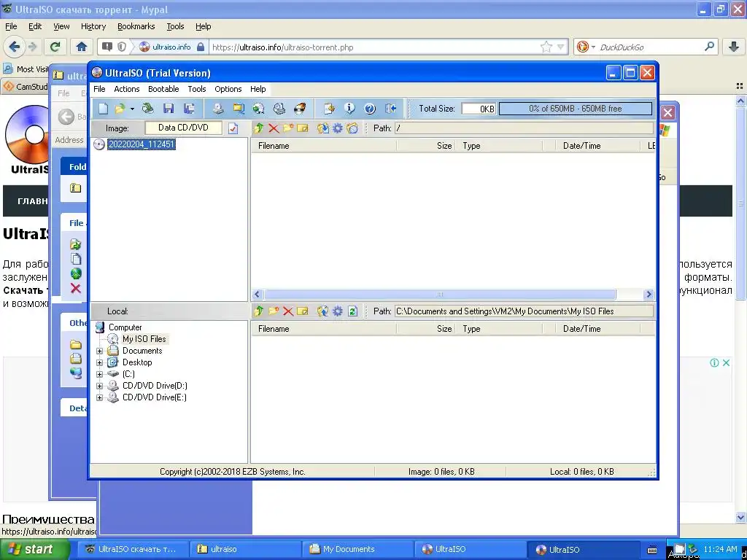Viewport: 747px width, 560px height.
Task: Expand the CD/DVD Drive(D:) node
Action: (99, 386)
